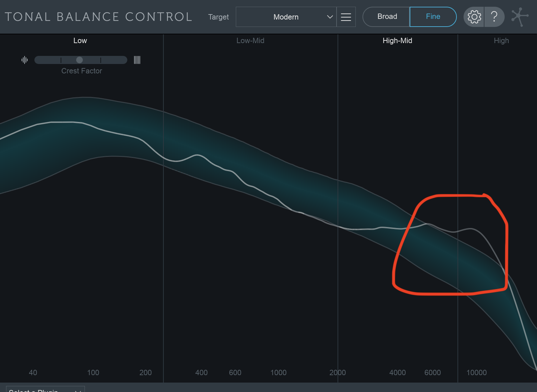Click the high crest factor bars icon
Viewport: 537px width, 392px height.
click(137, 60)
